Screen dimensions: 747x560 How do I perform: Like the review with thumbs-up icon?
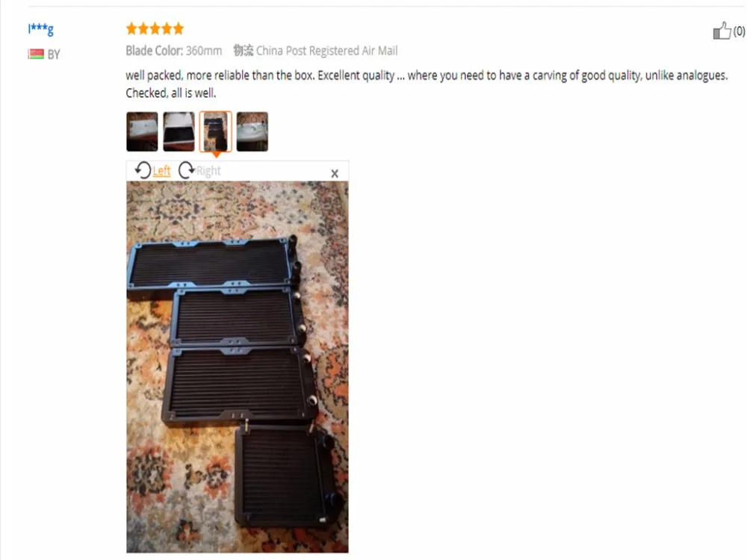click(722, 31)
